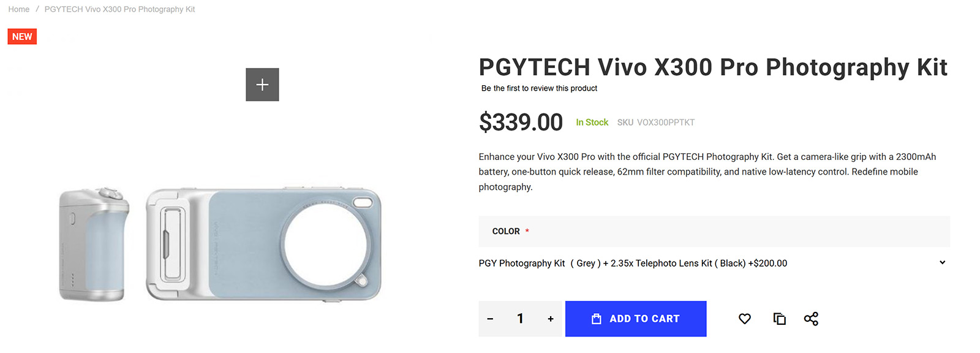Screen dimensions: 980x353
Task: Click the dropdown chevron arrow for Color
Action: (942, 262)
